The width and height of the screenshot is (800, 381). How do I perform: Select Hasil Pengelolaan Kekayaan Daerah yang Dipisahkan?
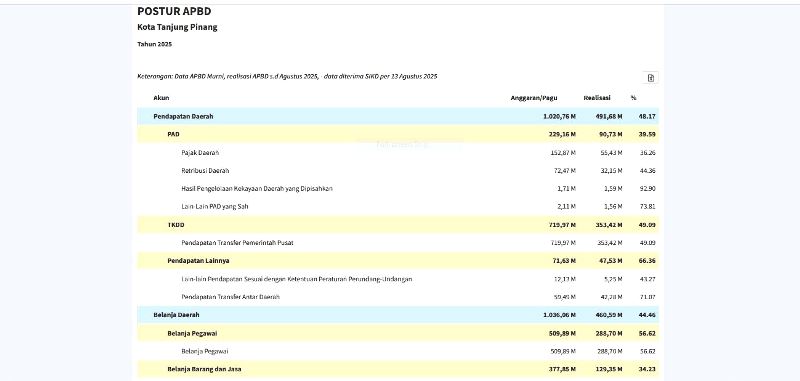pyautogui.click(x=257, y=189)
